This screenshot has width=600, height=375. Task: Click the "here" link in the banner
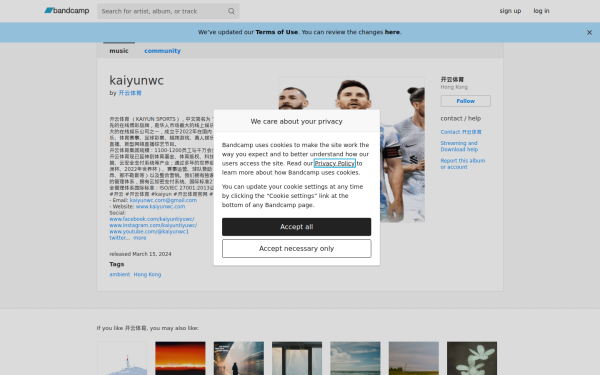(392, 32)
